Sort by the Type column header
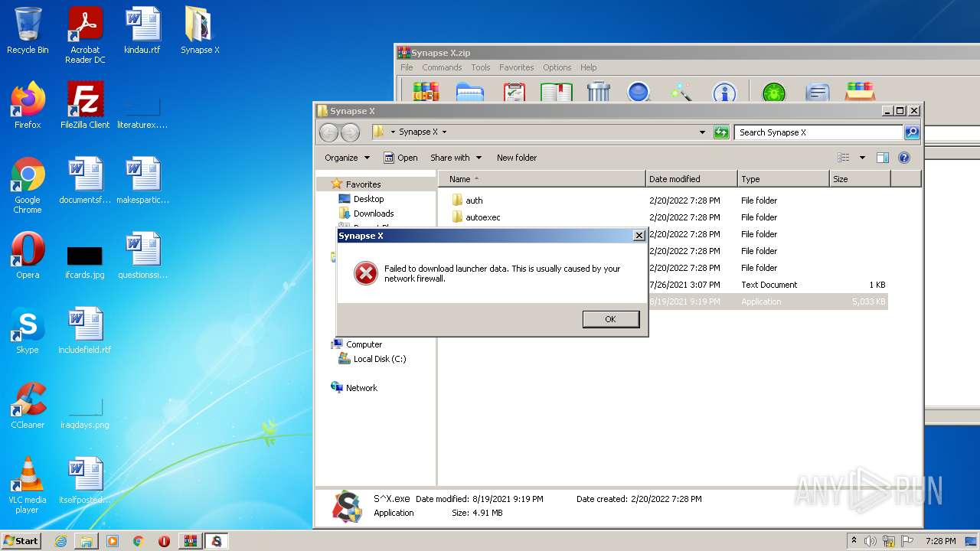This screenshot has height=551, width=980. [x=783, y=179]
